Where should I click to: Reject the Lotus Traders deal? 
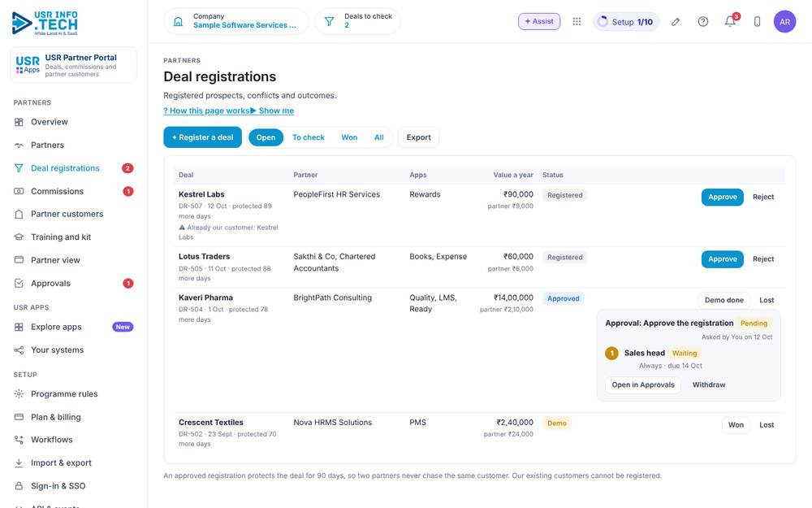coord(763,259)
